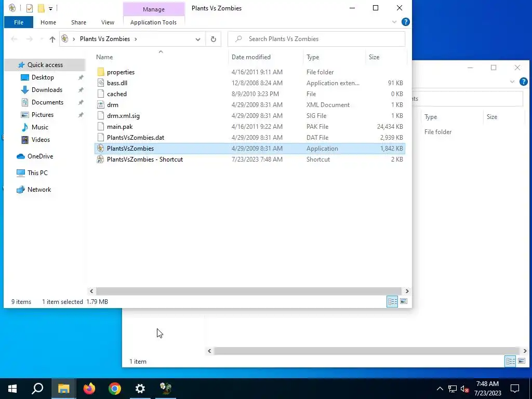Click the Manage contextual tab
Screen dimensions: 532x399
154,9
